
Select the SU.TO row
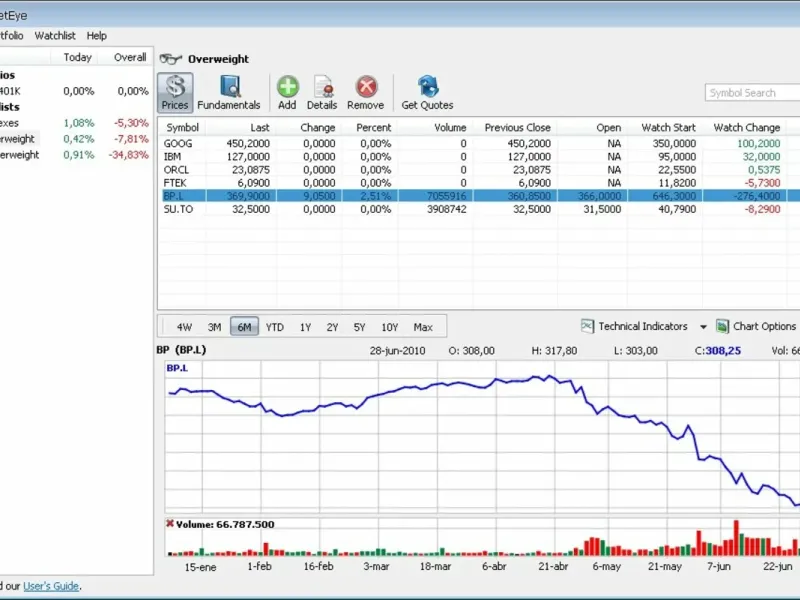pyautogui.click(x=479, y=209)
